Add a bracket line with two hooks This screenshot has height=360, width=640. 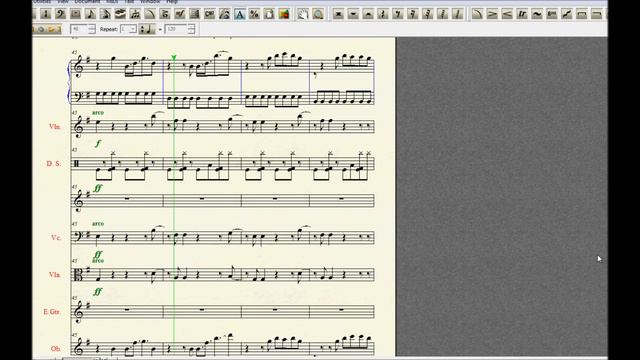(x=582, y=14)
